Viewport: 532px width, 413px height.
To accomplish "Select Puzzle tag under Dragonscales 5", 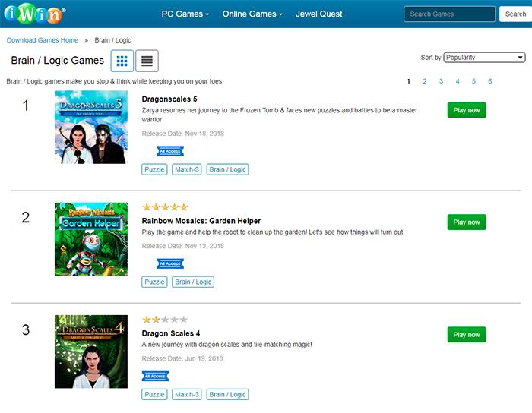I will coord(154,169).
